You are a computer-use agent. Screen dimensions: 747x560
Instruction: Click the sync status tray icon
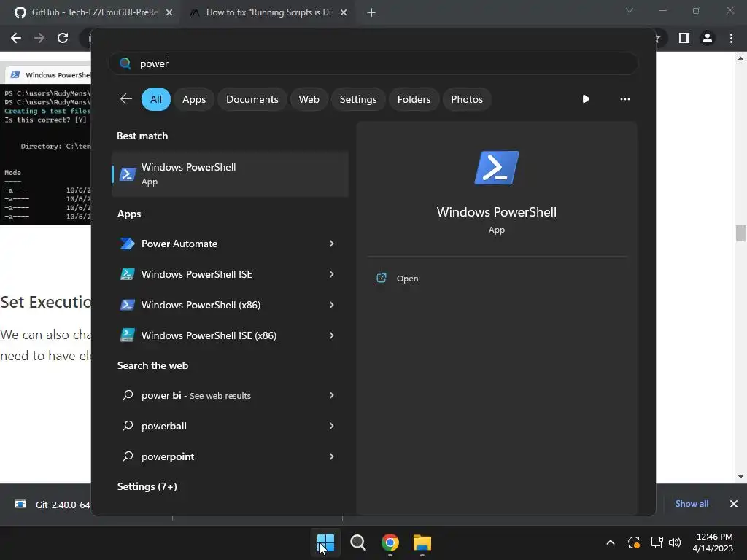(634, 542)
